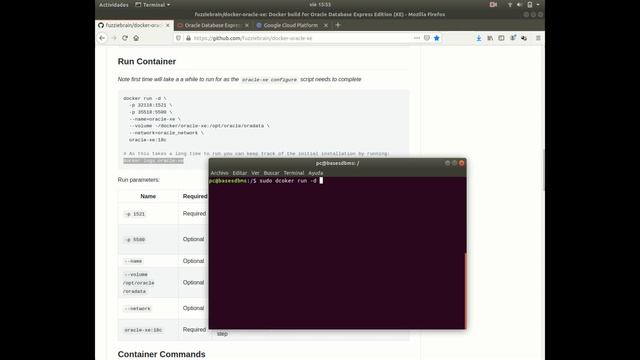Close the fuzziebrain/docker-oracle tab
Viewport: 640px width, 360px height.
(x=167, y=25)
